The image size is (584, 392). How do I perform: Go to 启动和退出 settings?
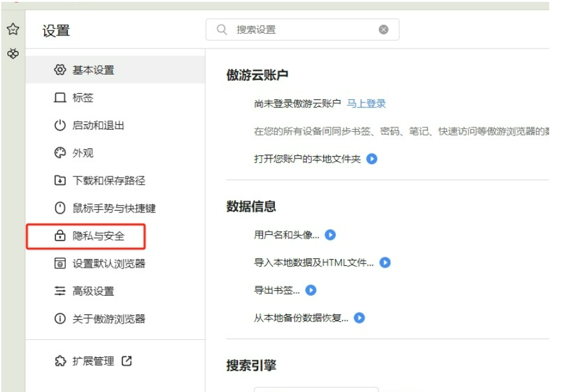[115, 125]
